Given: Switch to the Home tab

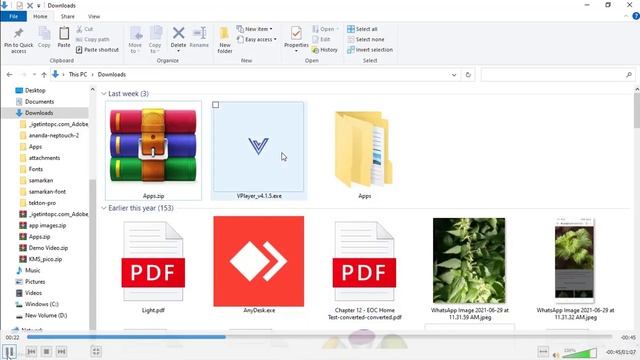Looking at the screenshot, I should [40, 16].
